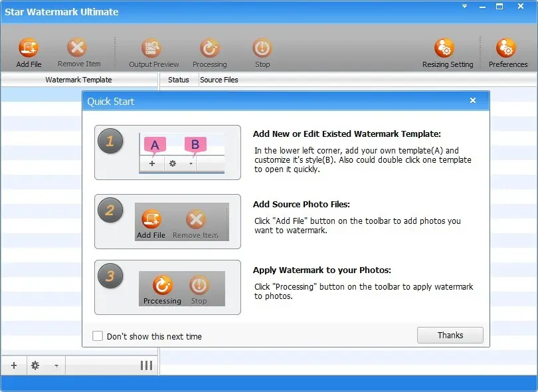Click the three-bar grip in template footer
The image size is (538, 392).
(147, 365)
